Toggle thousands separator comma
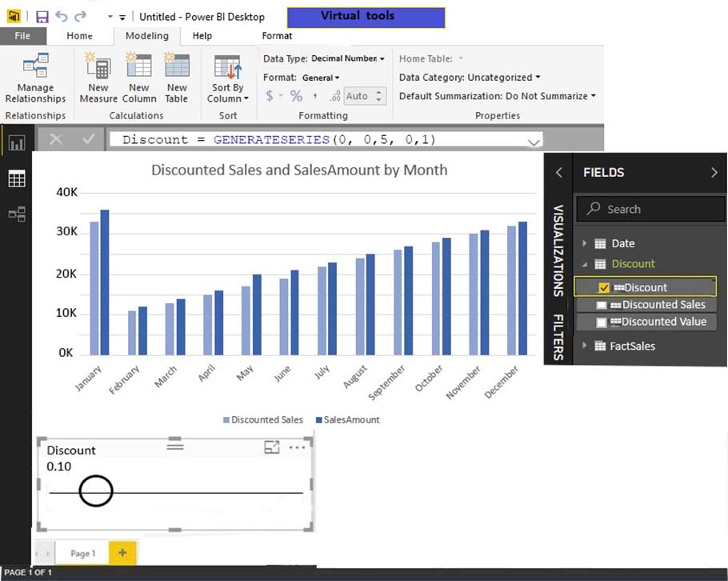This screenshot has width=728, height=581. [x=315, y=96]
